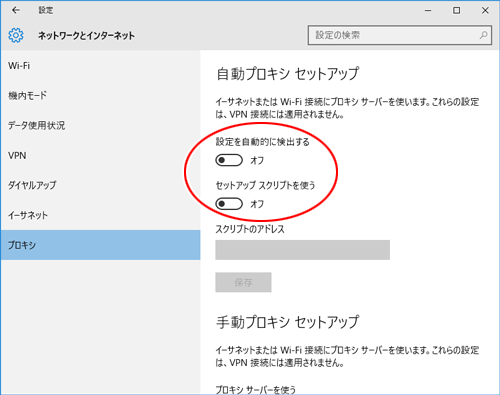The width and height of the screenshot is (500, 395).
Task: Click the 自動プロキシ セットアップ heading
Action: point(288,74)
